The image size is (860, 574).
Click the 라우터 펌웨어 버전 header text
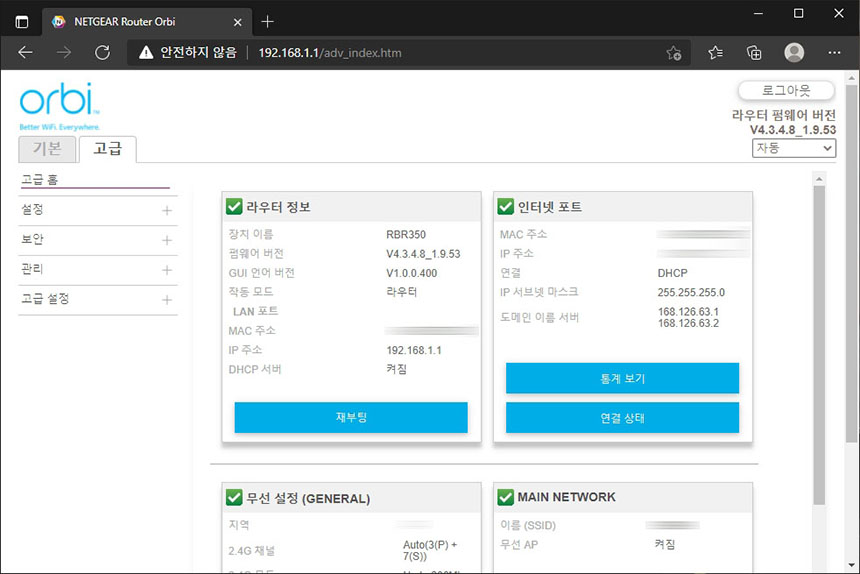point(784,115)
